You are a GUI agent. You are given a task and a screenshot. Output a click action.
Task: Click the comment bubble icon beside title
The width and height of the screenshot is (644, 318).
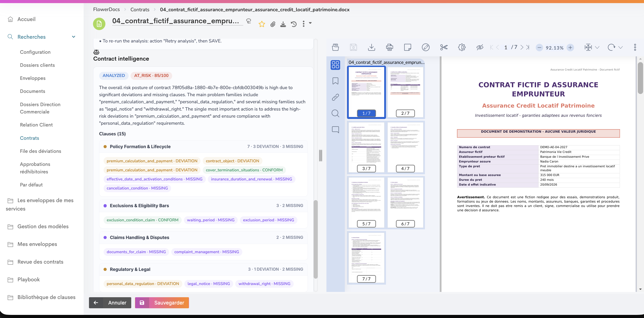coord(249,21)
